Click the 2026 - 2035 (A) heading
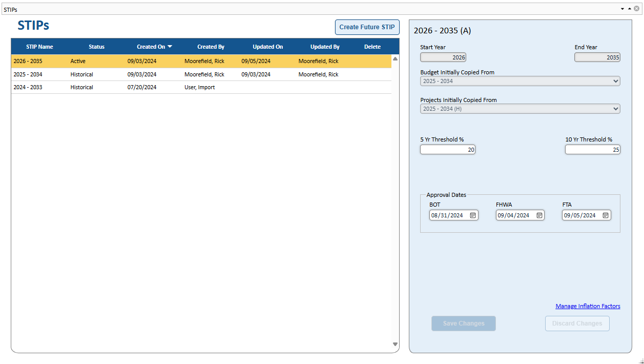Viewport: 644px width, 364px height. pyautogui.click(x=442, y=30)
